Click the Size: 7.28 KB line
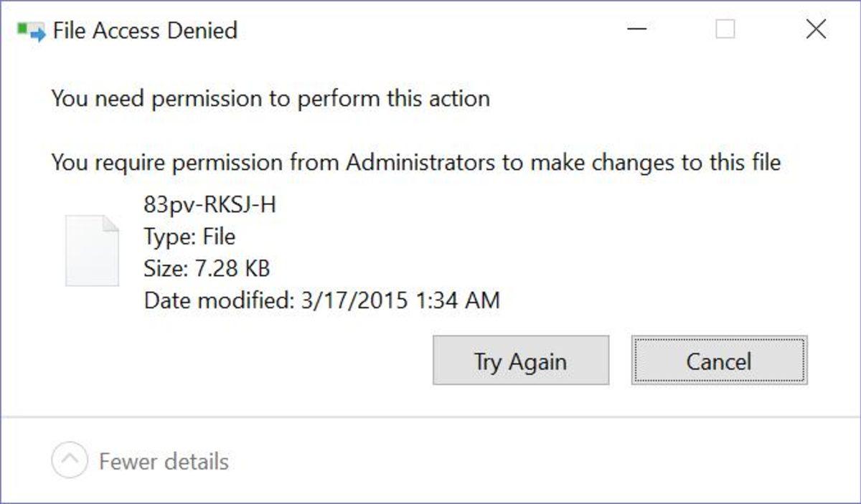Viewport: 861px width, 504px height. (207, 269)
